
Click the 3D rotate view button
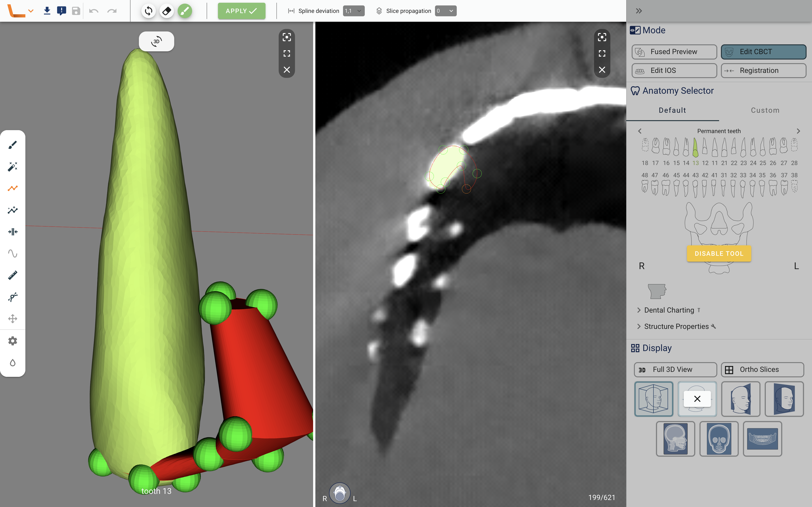point(156,42)
